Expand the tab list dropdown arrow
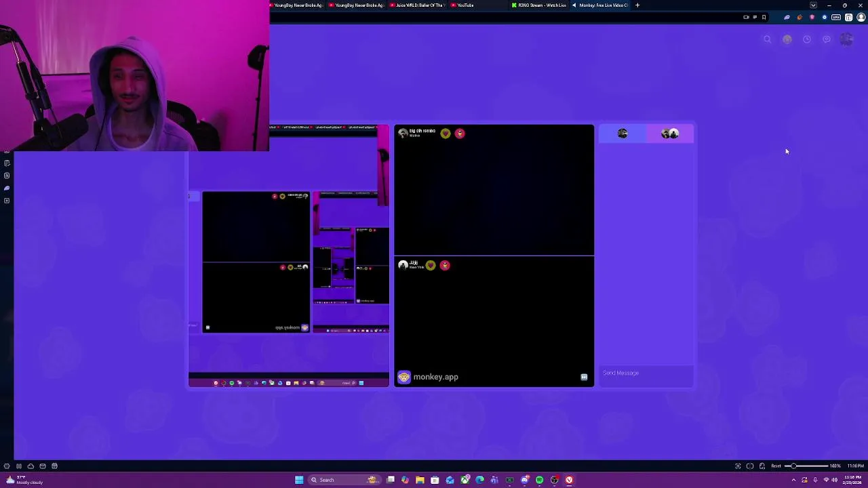The image size is (868, 488). (813, 5)
